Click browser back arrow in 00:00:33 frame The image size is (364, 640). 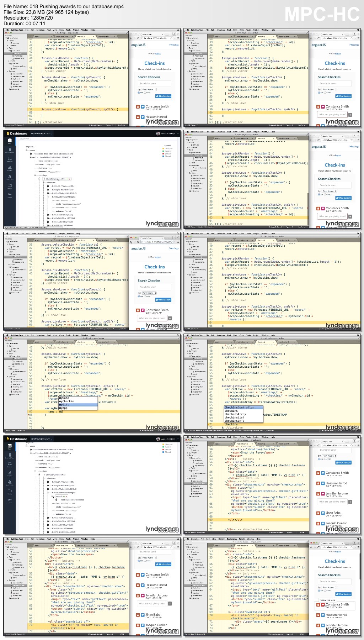pyautogui.click(x=131, y=38)
